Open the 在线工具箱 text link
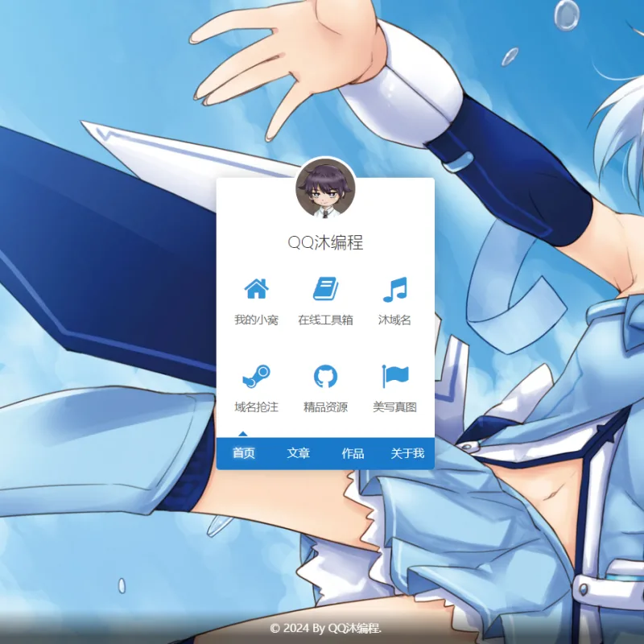Viewport: 644px width, 644px height. point(325,320)
